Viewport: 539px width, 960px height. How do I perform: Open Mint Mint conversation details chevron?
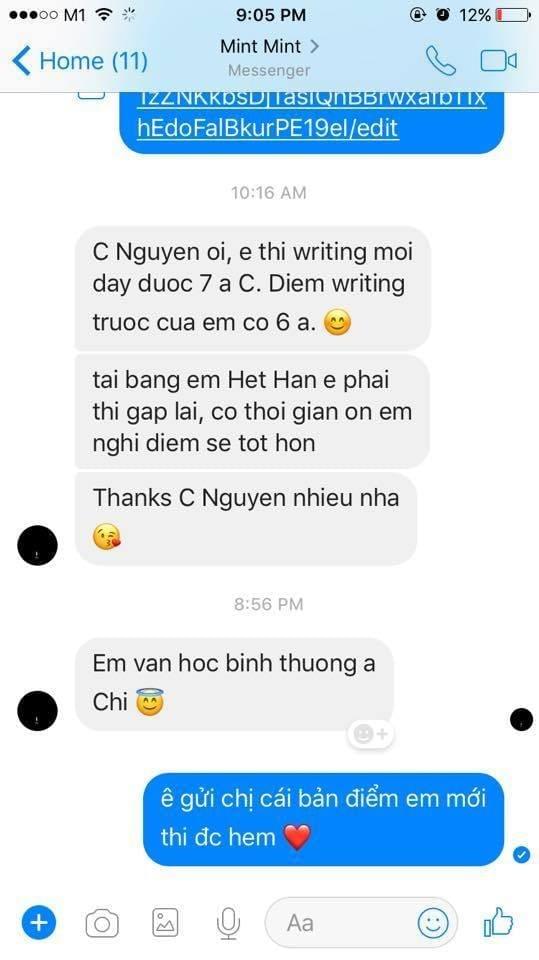click(x=315, y=46)
